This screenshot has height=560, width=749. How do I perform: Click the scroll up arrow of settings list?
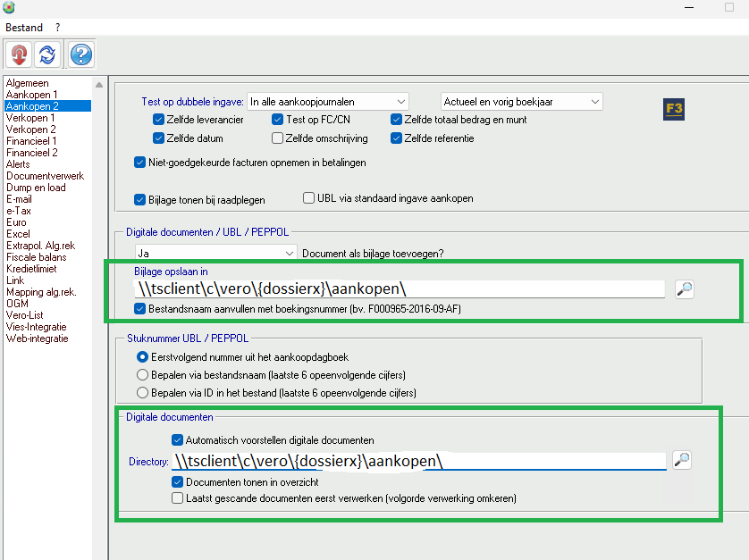pyautogui.click(x=100, y=85)
